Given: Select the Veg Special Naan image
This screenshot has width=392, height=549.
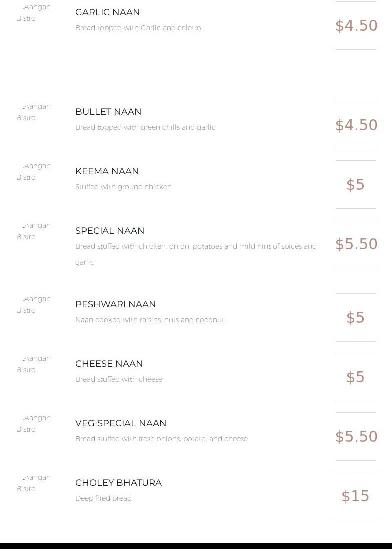Looking at the screenshot, I should tap(34, 424).
